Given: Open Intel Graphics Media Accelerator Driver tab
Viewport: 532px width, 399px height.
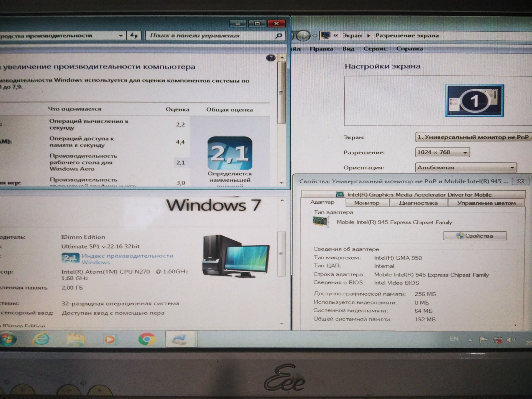Looking at the screenshot, I should click(x=413, y=195).
